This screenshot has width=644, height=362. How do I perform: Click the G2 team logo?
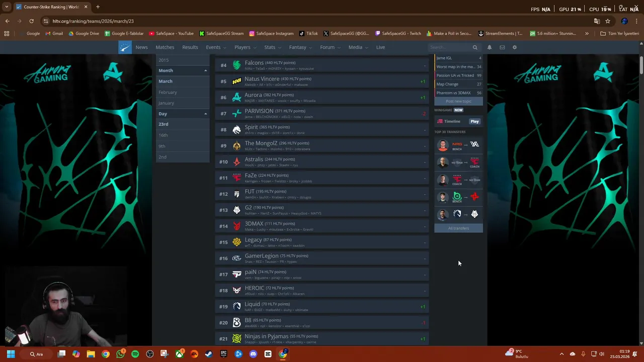(237, 210)
